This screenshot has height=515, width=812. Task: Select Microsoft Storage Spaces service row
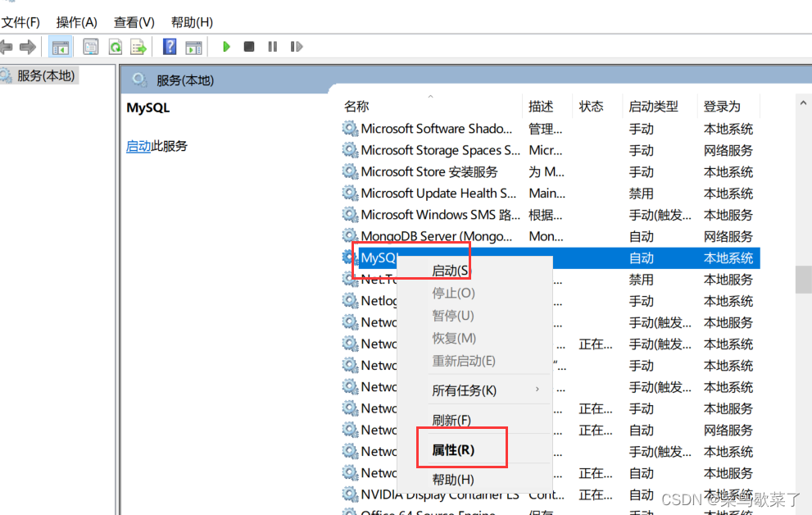point(550,150)
